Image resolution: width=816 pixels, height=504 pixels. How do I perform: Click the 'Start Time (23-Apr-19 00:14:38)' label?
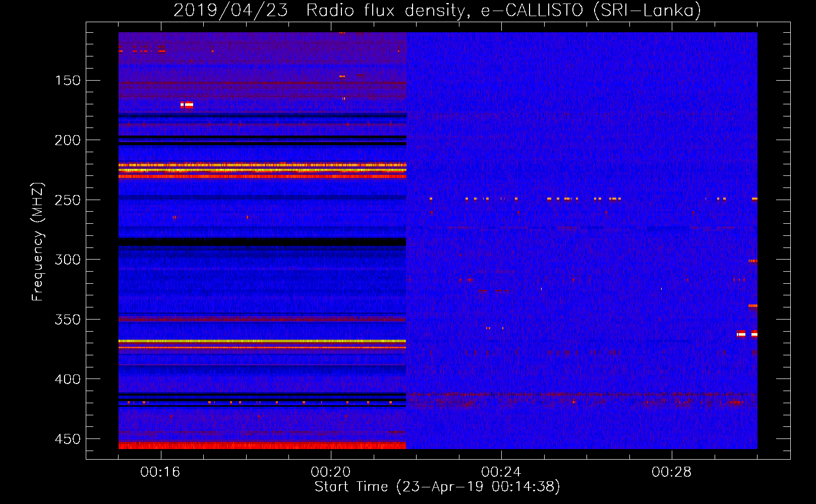[437, 487]
